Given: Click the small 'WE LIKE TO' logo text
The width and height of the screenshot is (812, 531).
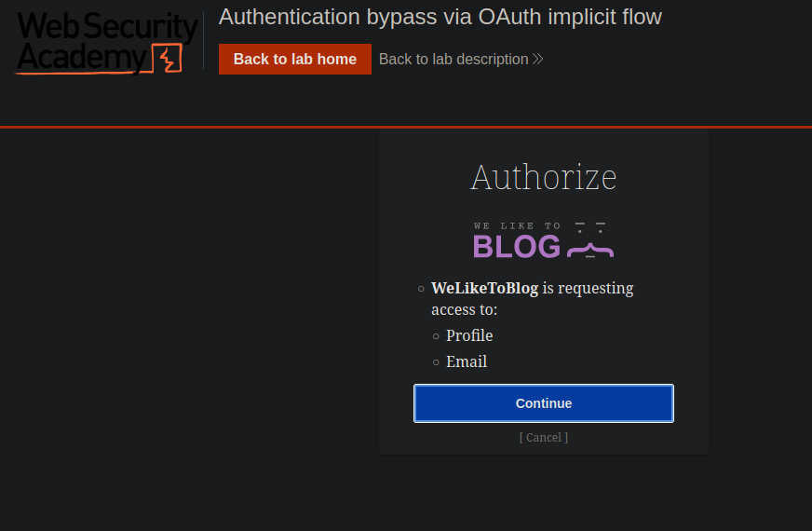Looking at the screenshot, I should click(x=517, y=225).
